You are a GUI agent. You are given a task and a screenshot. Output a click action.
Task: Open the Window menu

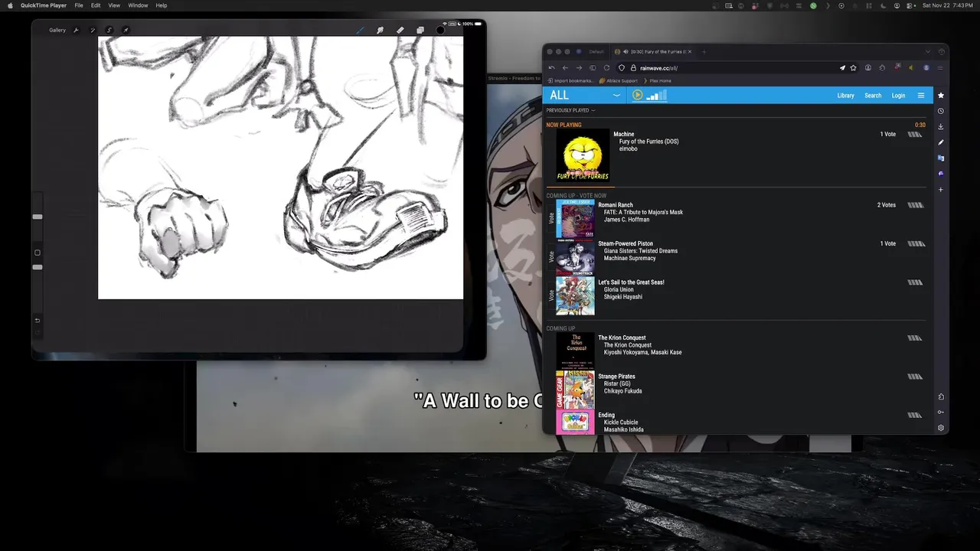[138, 5]
